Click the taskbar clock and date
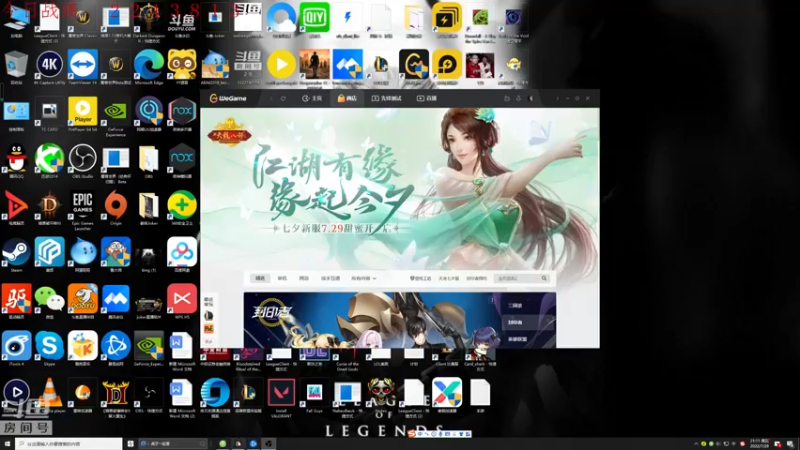The height and width of the screenshot is (450, 800). pos(759,444)
